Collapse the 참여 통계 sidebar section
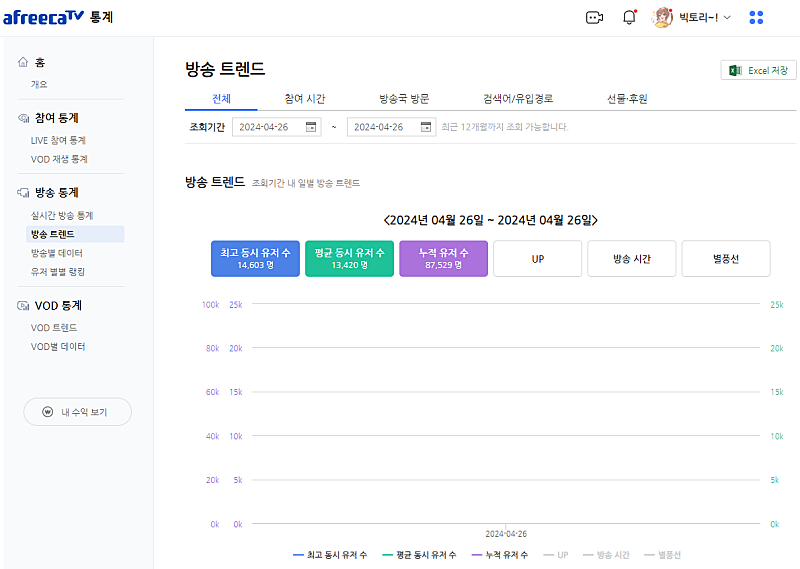 click(56, 118)
